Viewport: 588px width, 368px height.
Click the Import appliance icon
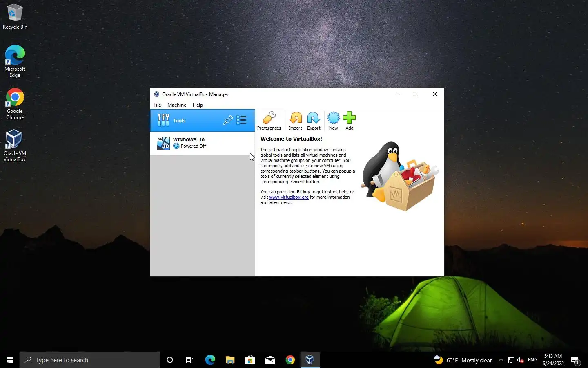pyautogui.click(x=295, y=121)
